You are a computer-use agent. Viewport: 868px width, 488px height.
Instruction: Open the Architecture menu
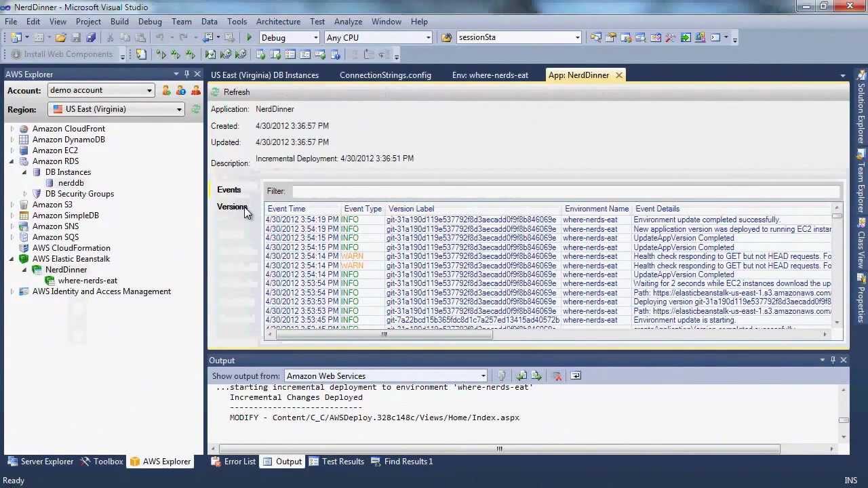tap(278, 22)
